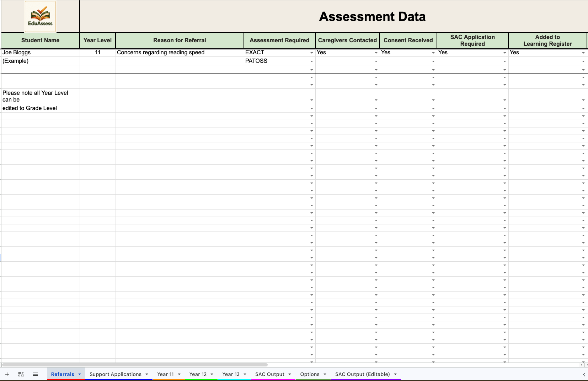Click the horizontal scrollbar thumb
This screenshot has width=588, height=381.
click(135, 365)
